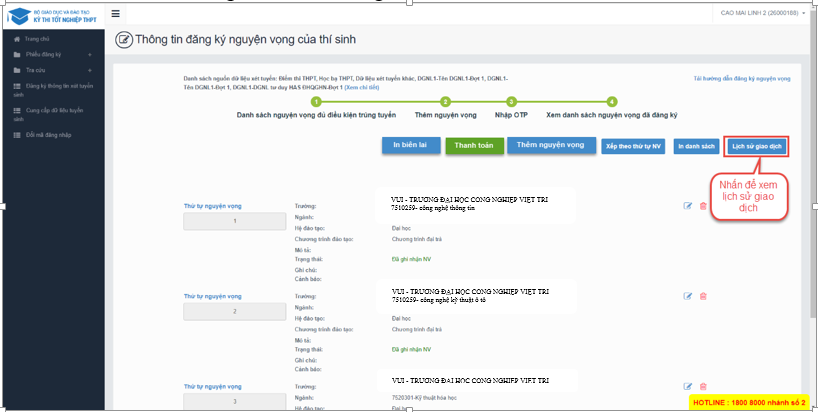Toggle the hamburger sidebar menu icon
Image resolution: width=818 pixels, height=412 pixels.
tap(116, 14)
